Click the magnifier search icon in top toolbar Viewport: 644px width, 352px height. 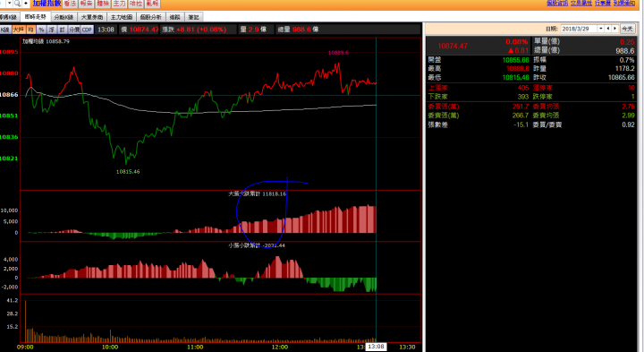pyautogui.click(x=17, y=4)
